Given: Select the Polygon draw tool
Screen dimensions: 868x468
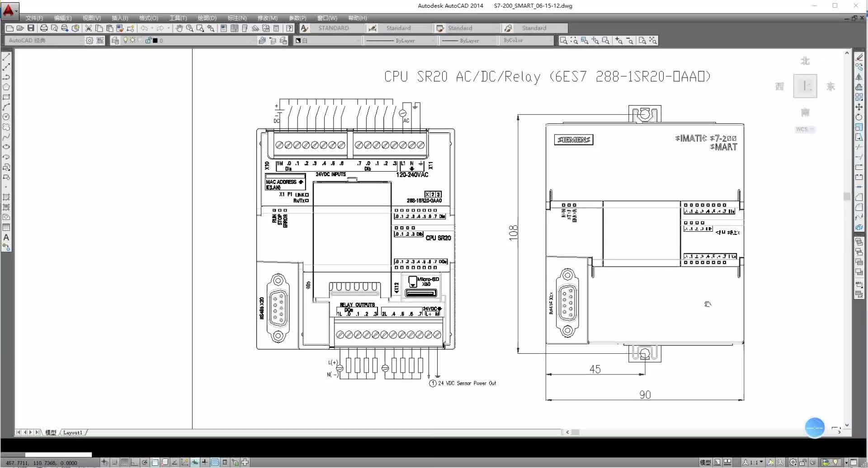Looking at the screenshot, I should click(x=6, y=87).
